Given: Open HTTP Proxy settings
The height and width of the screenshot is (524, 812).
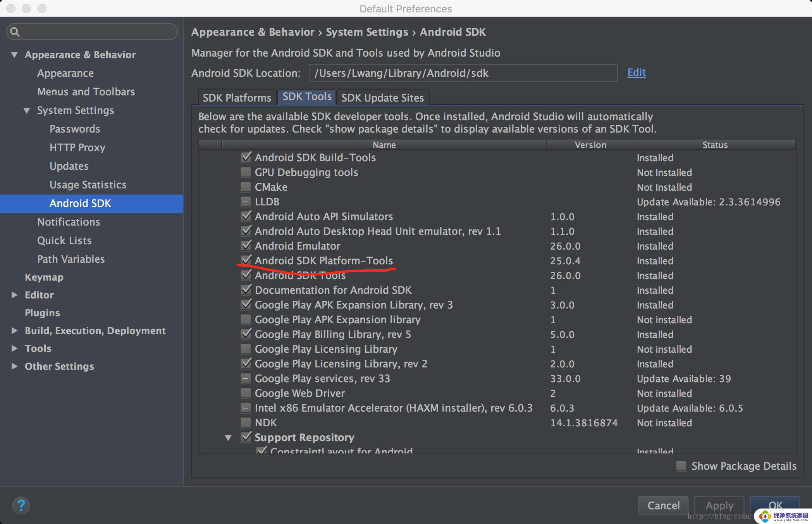Looking at the screenshot, I should pos(77,148).
